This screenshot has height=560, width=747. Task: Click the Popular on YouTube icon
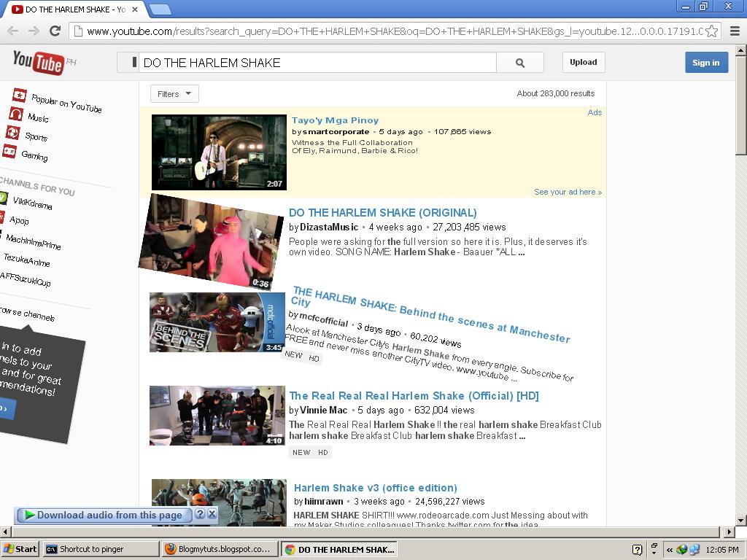click(20, 96)
